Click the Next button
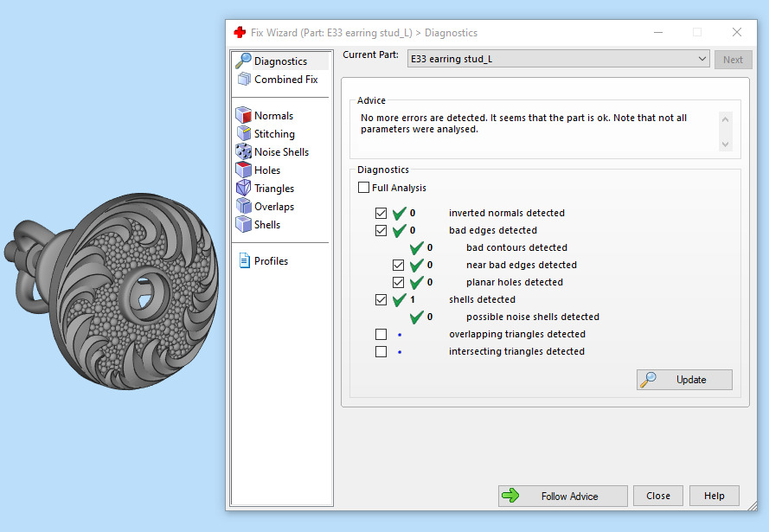 tap(733, 60)
